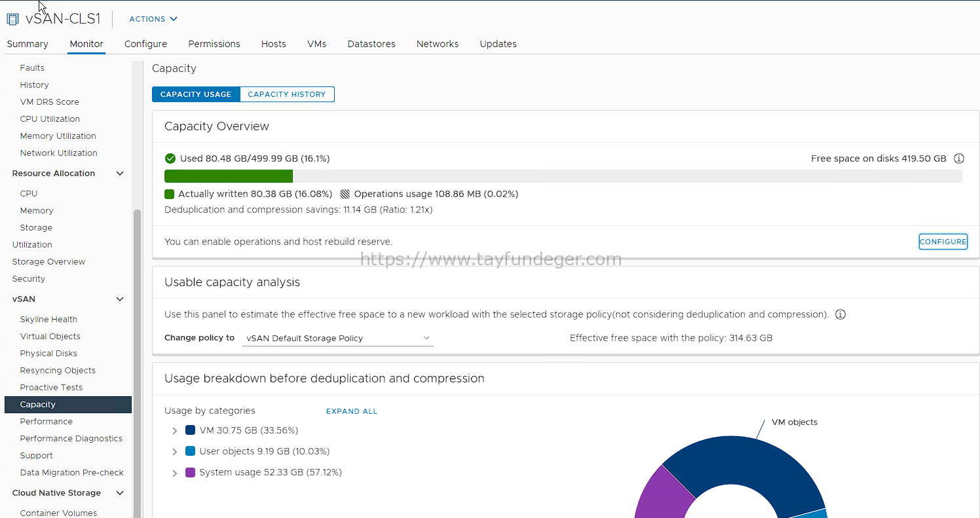980x518 pixels.
Task: Click the Free space info icon
Action: (x=959, y=158)
